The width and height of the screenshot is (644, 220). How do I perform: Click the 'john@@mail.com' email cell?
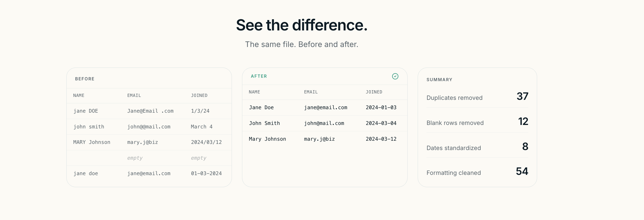[149, 127]
